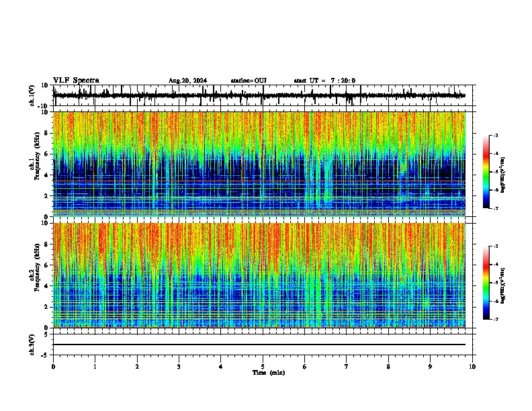Click the ch.3 flat voltage line
Screen dimensions: 532x411
(x=259, y=345)
